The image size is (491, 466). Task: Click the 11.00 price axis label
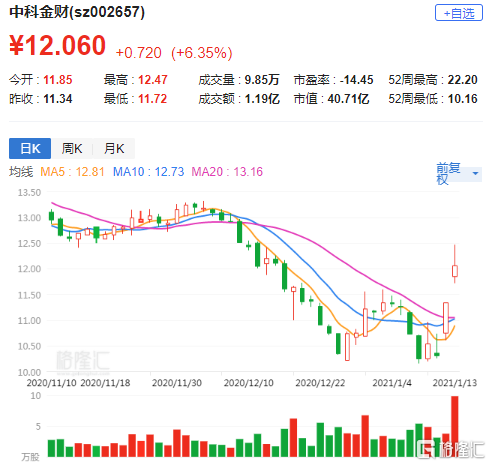point(29,321)
